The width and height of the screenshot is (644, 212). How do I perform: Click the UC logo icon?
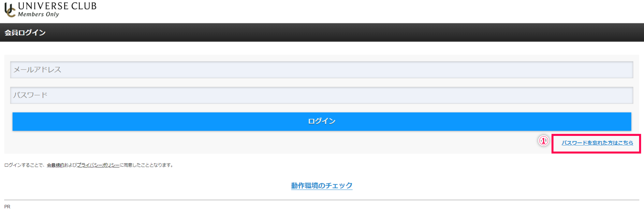coord(10,10)
